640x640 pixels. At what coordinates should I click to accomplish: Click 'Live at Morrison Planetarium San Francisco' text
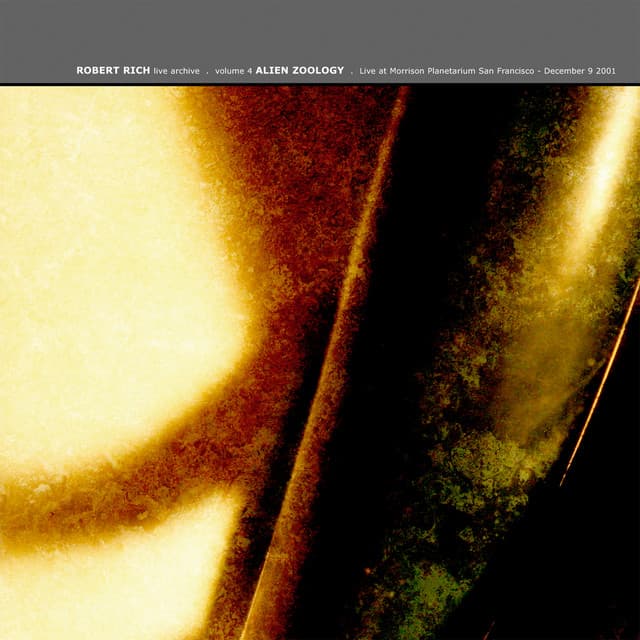[447, 71]
